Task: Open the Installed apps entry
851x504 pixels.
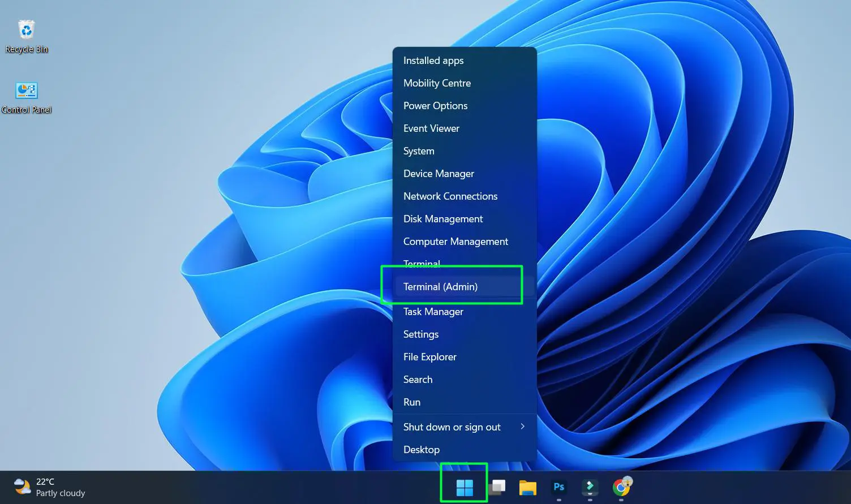Action: [433, 61]
